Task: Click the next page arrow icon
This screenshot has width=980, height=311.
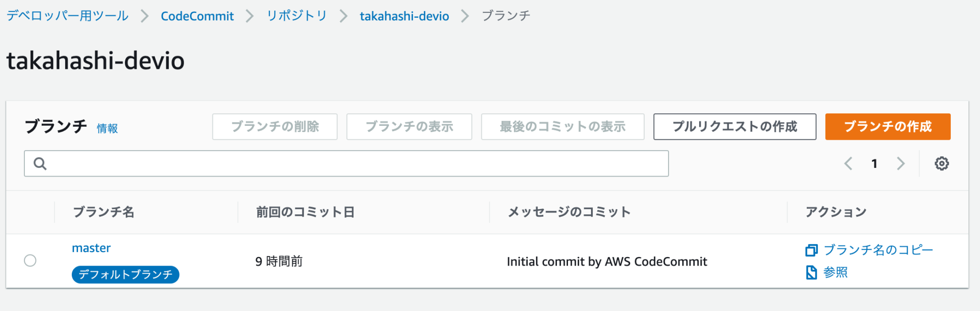Action: coord(901,163)
